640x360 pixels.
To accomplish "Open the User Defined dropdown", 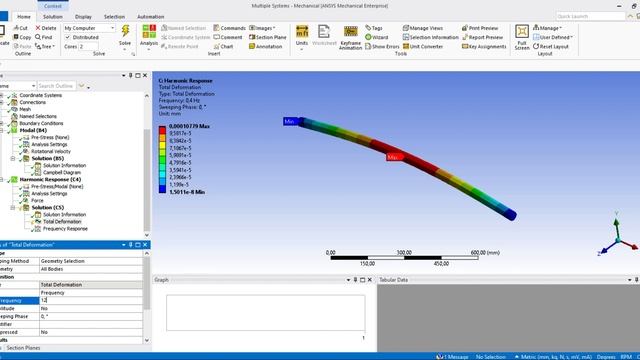I will (x=553, y=37).
